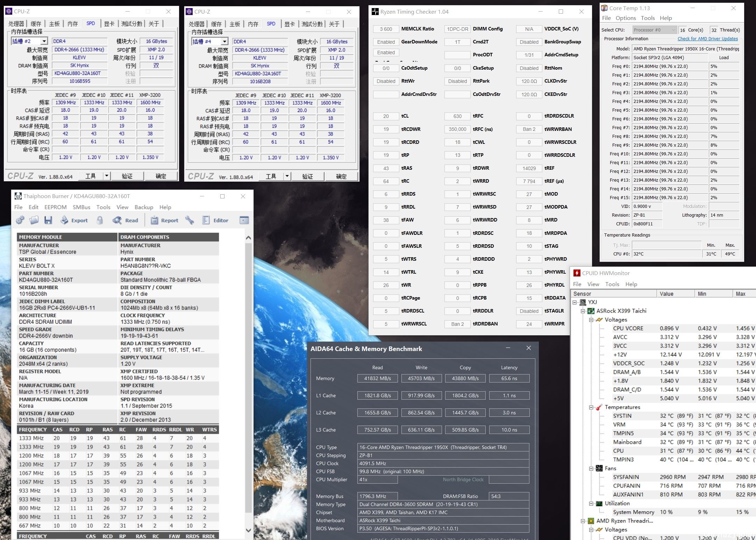Click the Thaiphoon Burner title bar logo icon
Viewport: 756px width, 540px height.
(18, 196)
